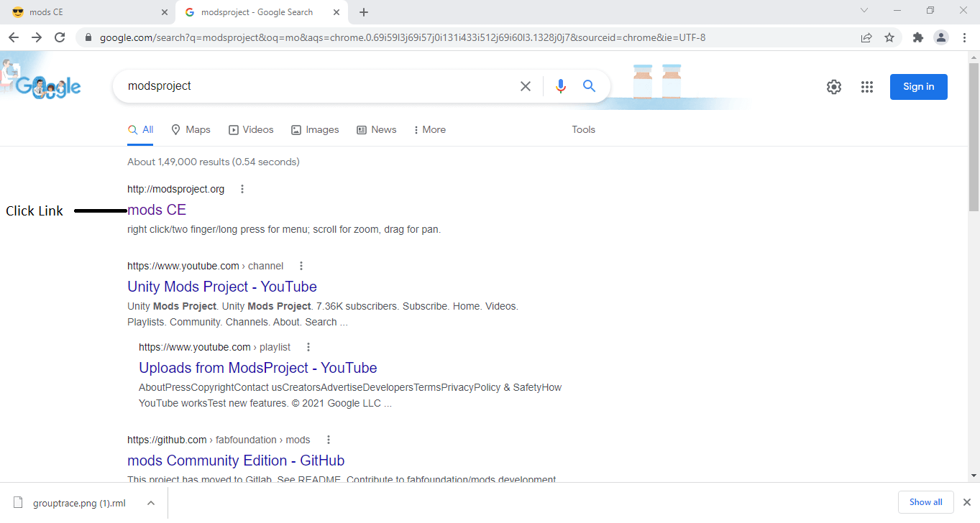Screen dimensions: 980x523
Task: Open a new tab with plus button
Action: 364,12
